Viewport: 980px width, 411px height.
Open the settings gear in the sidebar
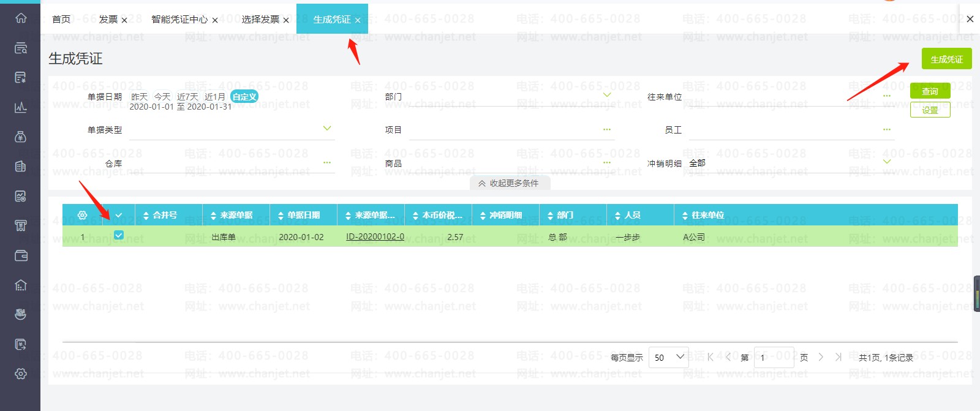point(21,374)
